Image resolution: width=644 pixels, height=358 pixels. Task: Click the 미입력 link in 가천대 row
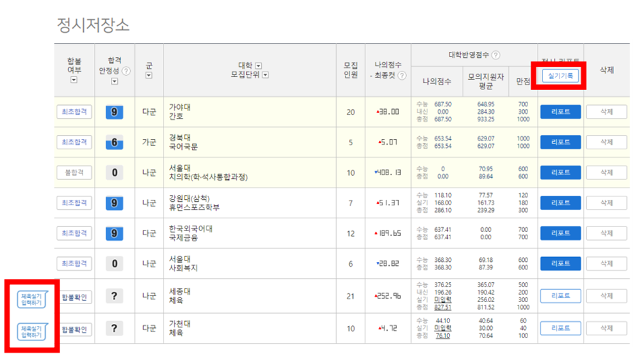[x=443, y=328]
